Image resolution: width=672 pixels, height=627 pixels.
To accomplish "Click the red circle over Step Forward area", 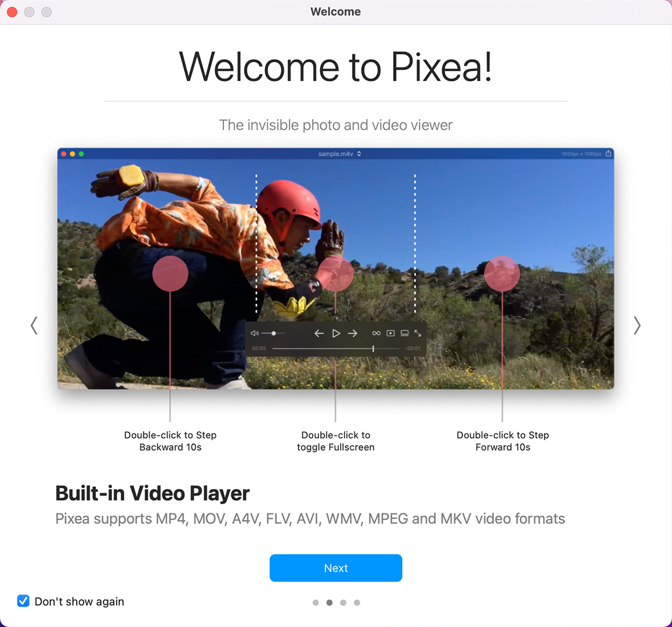I will coord(502,274).
